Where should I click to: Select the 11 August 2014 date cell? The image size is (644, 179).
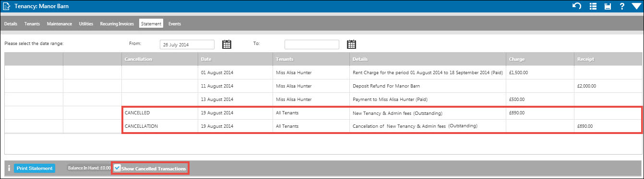(236, 86)
